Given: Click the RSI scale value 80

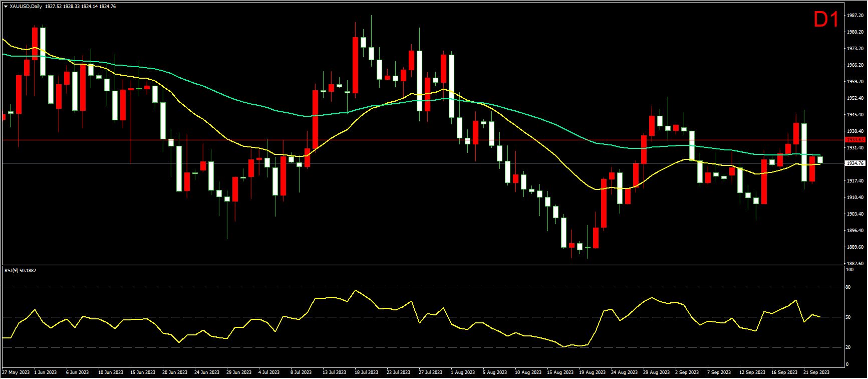Looking at the screenshot, I should [848, 288].
